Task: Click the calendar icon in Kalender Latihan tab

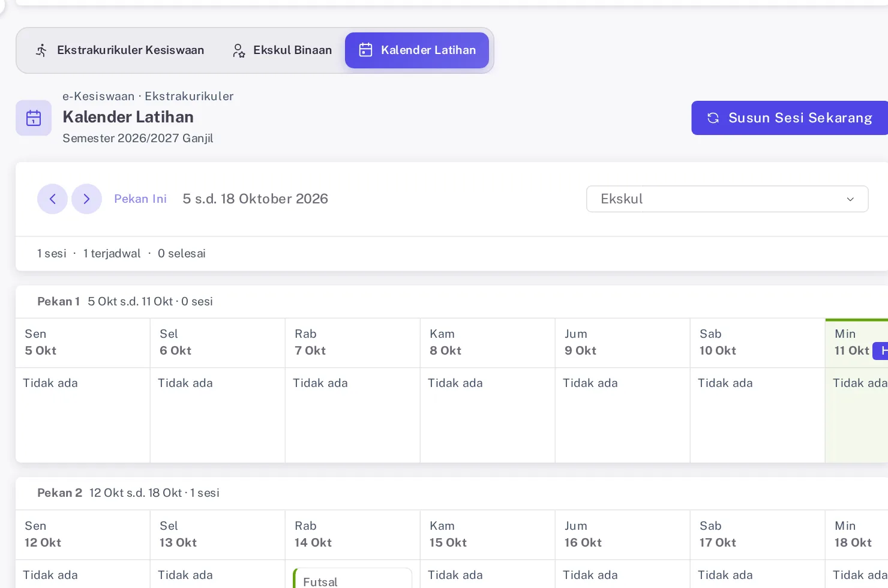Action: (365, 50)
